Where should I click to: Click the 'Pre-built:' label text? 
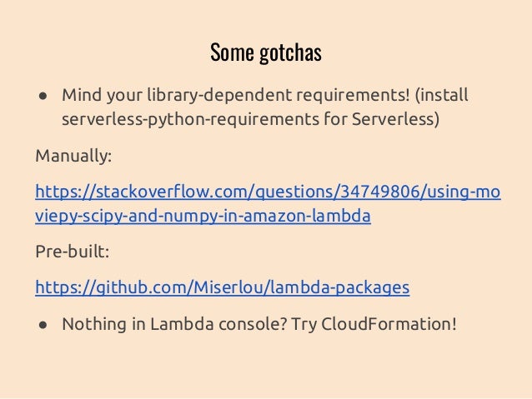point(73,252)
